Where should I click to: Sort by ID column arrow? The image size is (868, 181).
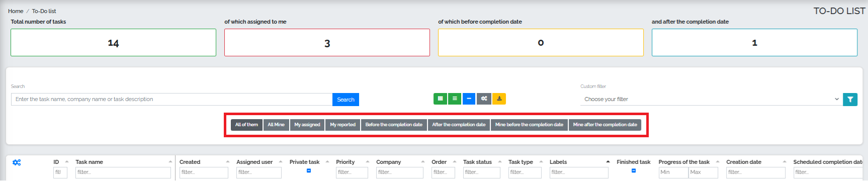click(x=67, y=162)
